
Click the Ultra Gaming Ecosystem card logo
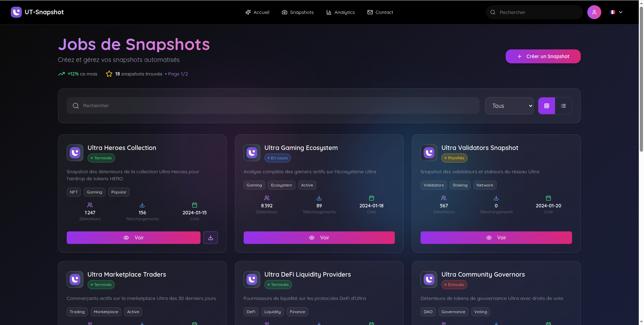coord(252,153)
